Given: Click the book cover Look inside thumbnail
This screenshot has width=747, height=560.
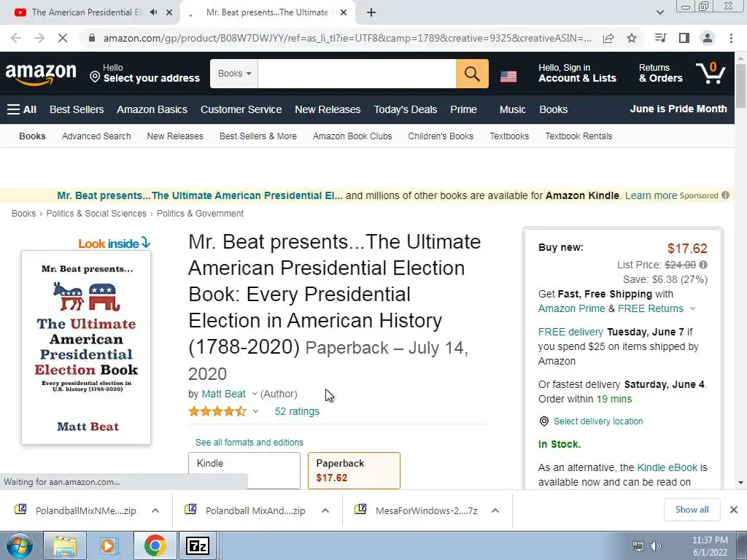Looking at the screenshot, I should click(x=86, y=347).
